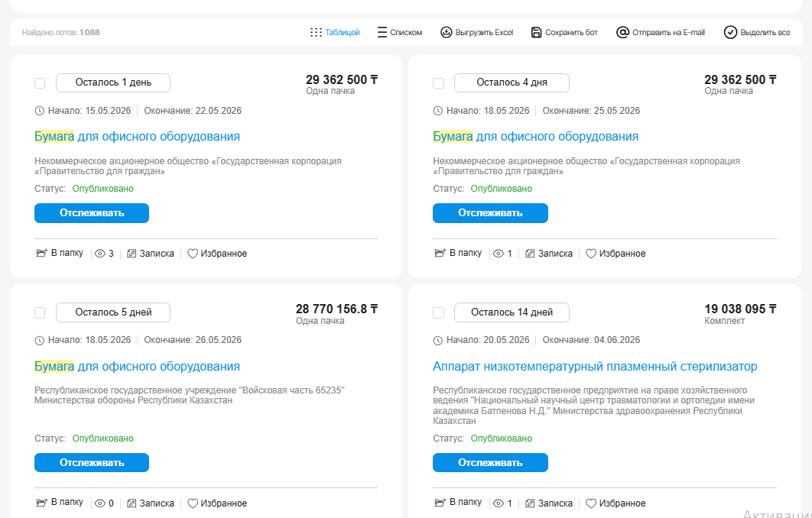
Task: Mark sterilizer lot as 'Избранное'
Action: point(615,503)
